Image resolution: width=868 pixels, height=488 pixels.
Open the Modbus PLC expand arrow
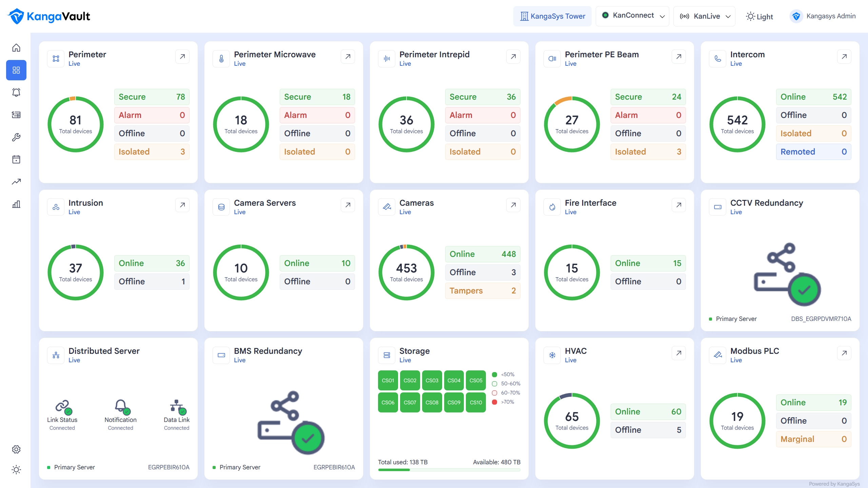click(x=844, y=353)
